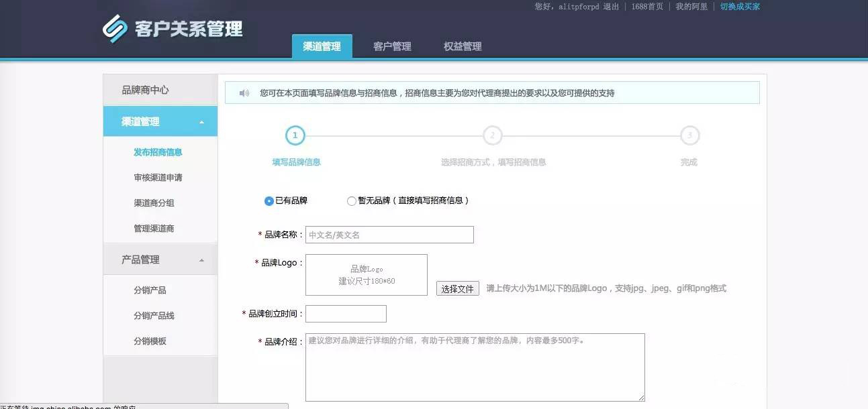The image size is (868, 409).
Task: Open the 1688首页 link
Action: tap(647, 7)
